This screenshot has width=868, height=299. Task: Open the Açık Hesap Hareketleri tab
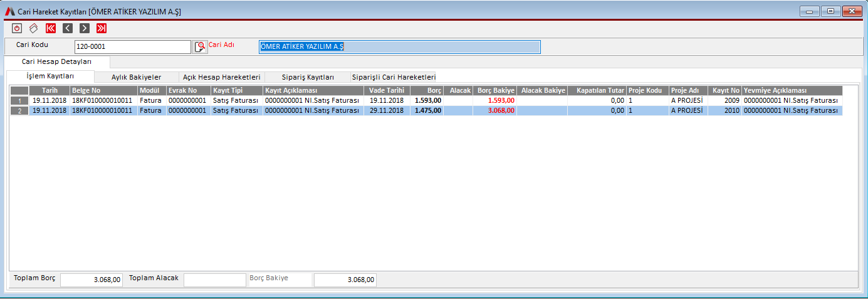click(221, 77)
